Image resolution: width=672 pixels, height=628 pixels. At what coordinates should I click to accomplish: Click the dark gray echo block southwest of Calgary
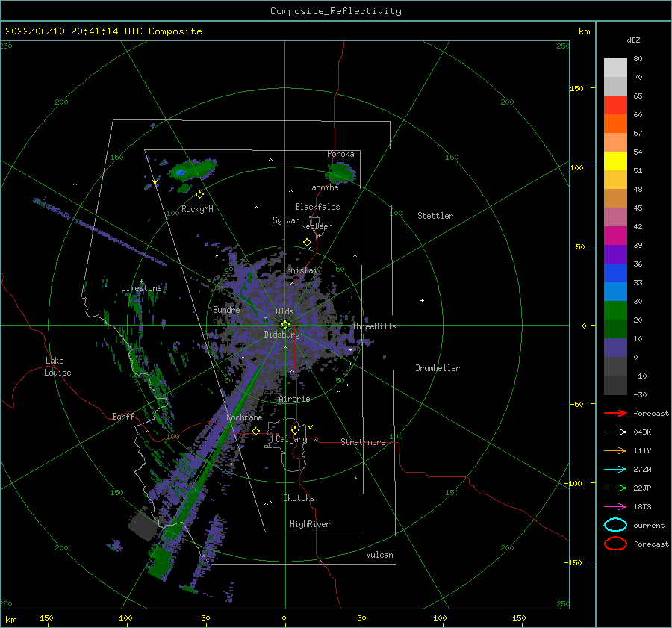click(143, 525)
